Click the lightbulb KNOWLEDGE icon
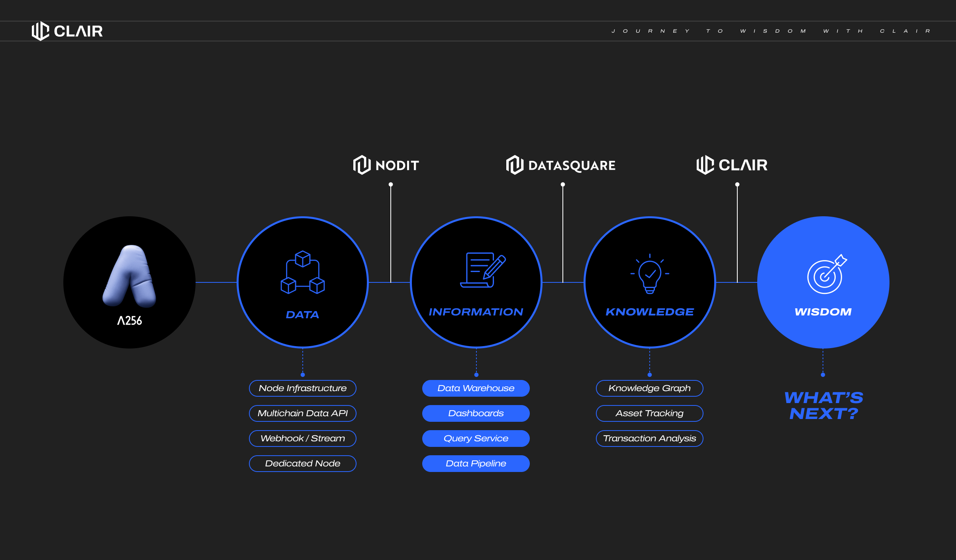 (x=650, y=274)
